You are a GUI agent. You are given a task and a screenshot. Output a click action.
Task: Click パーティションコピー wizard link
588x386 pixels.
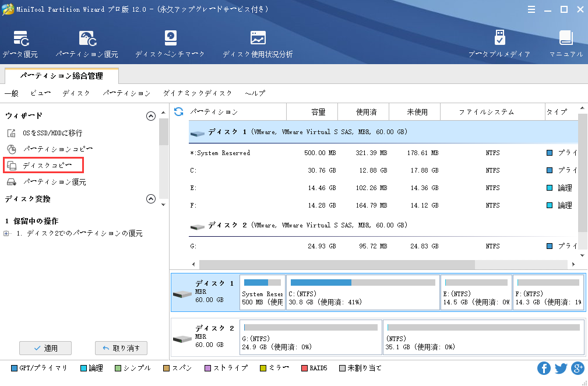click(58, 149)
